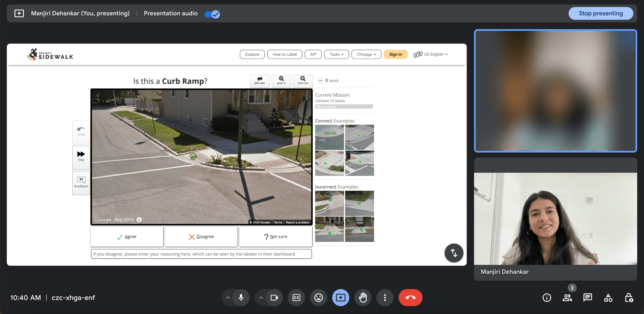
Task: Open the How to Label page
Action: pos(285,54)
